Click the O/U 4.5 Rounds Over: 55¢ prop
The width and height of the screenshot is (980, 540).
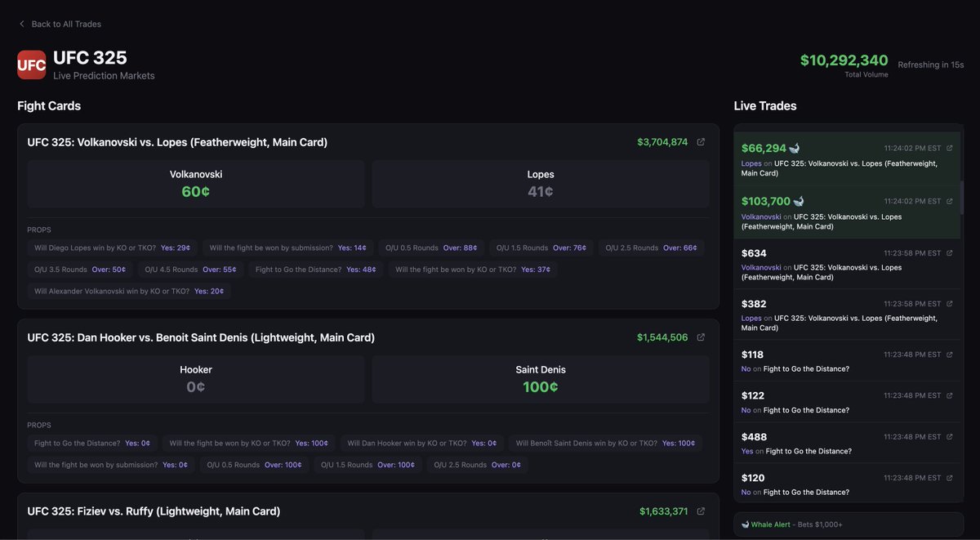[191, 269]
